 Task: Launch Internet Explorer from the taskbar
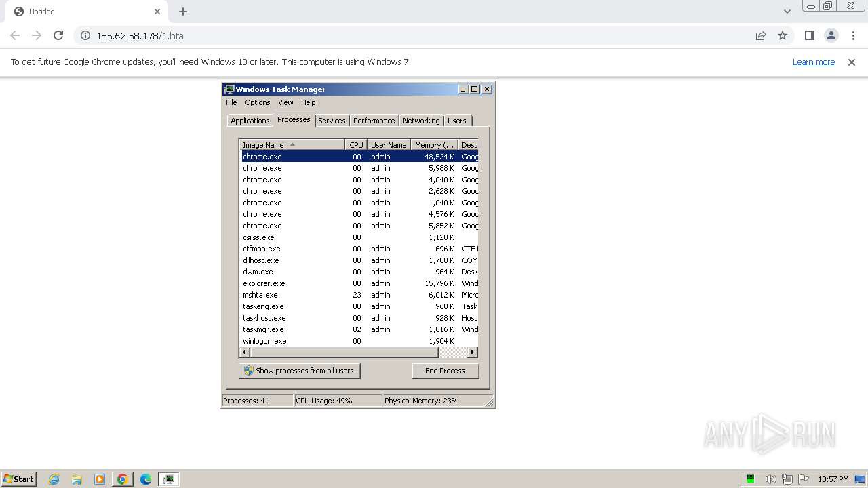[x=54, y=479]
